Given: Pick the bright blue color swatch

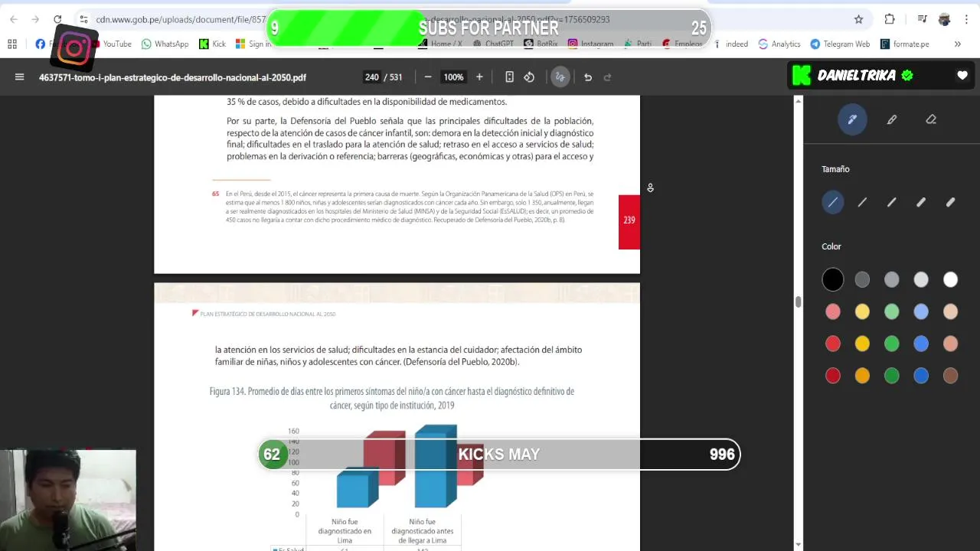Looking at the screenshot, I should point(921,344).
